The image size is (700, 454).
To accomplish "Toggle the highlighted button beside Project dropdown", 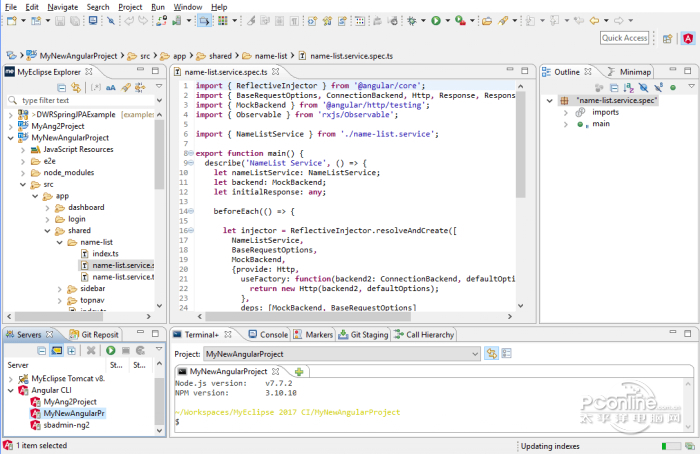I will 491,354.
